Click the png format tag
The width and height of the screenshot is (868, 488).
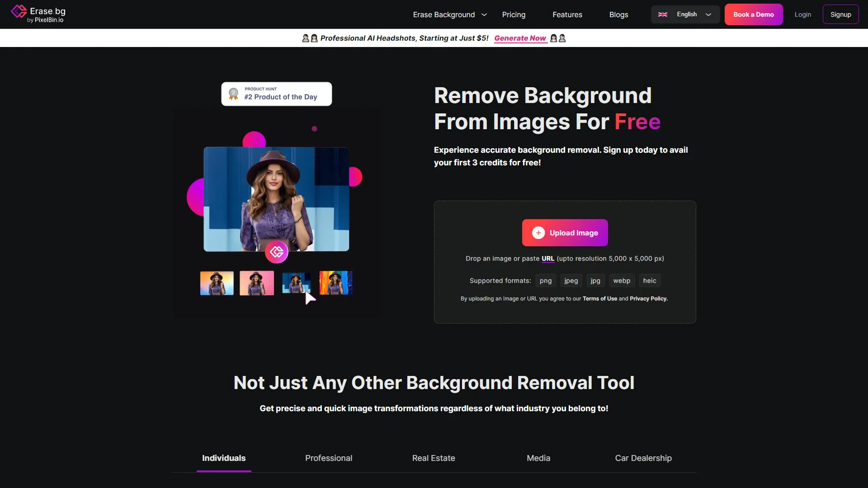pos(546,281)
